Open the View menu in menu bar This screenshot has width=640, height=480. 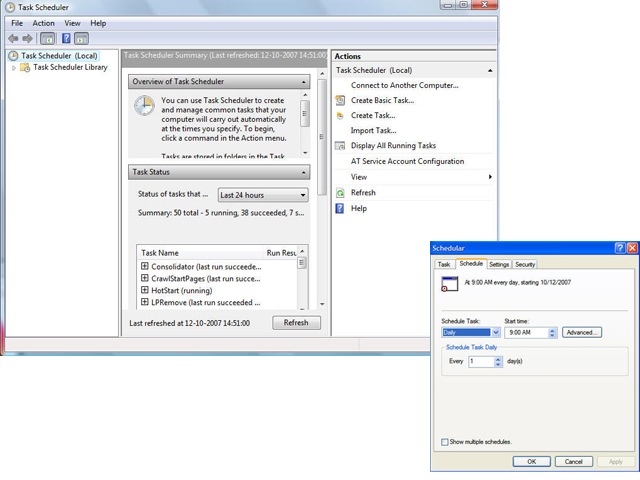(72, 23)
